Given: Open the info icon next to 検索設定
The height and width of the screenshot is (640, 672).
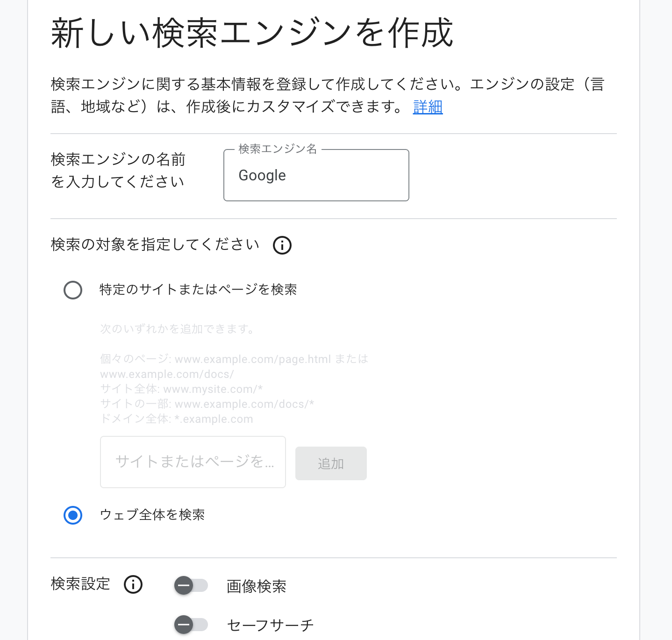Looking at the screenshot, I should tap(133, 584).
